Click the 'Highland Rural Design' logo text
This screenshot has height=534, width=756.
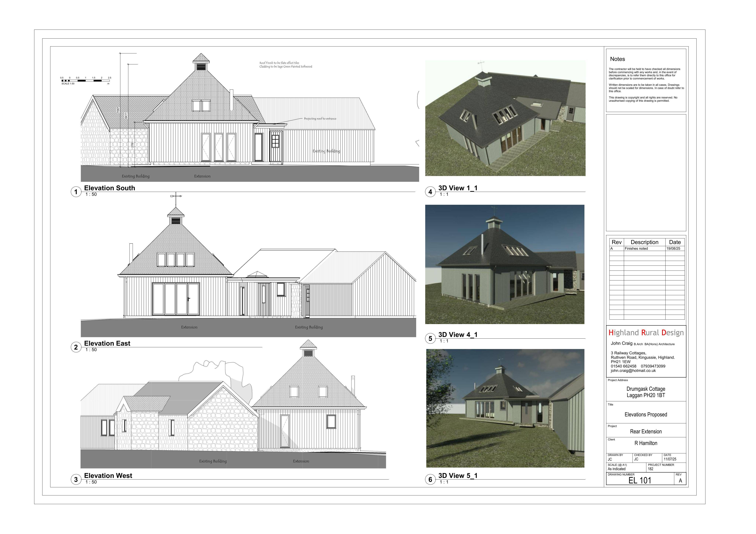[646, 333]
